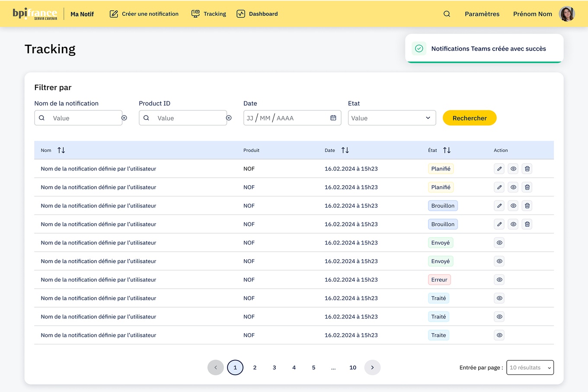
Task: Click the Ma Notif app title
Action: tap(82, 14)
